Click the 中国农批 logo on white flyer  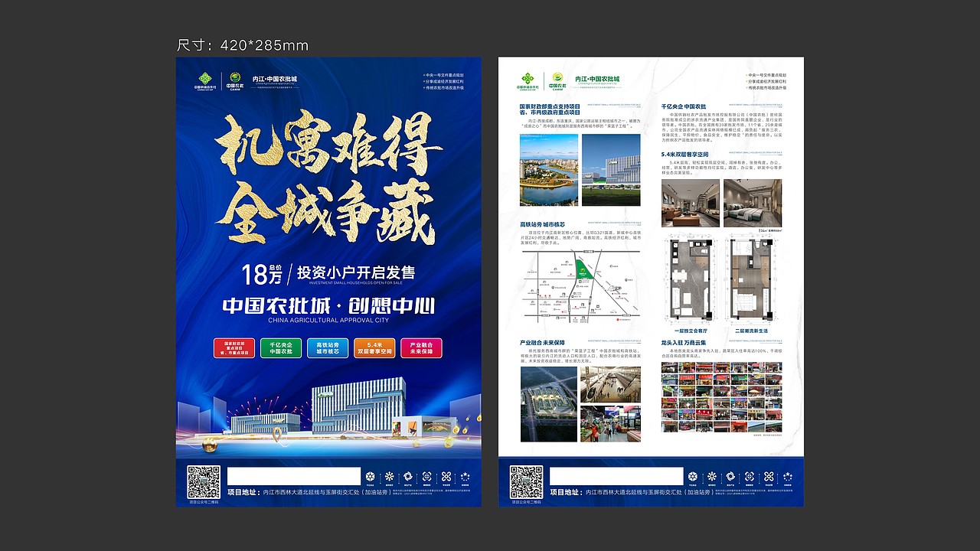557,81
